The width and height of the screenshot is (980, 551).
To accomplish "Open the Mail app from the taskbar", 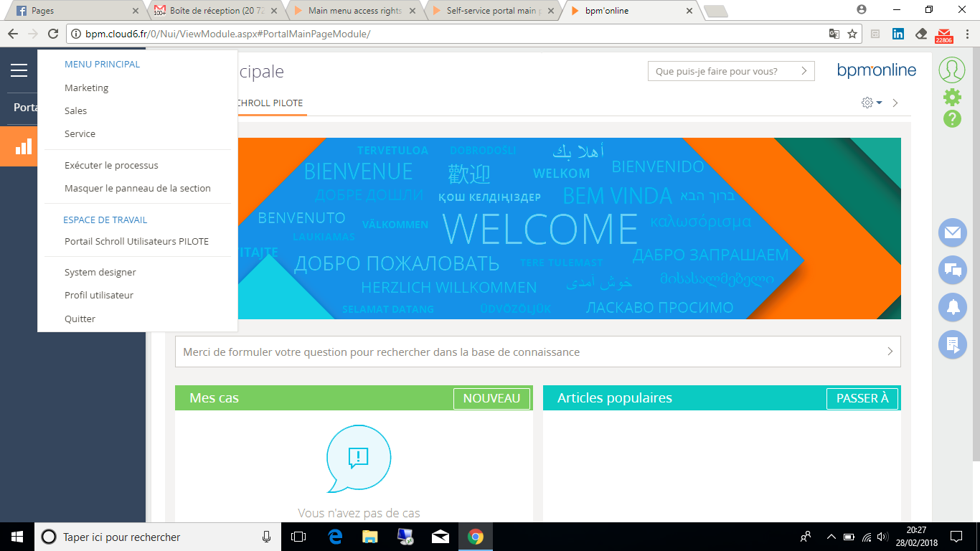I will (x=440, y=537).
